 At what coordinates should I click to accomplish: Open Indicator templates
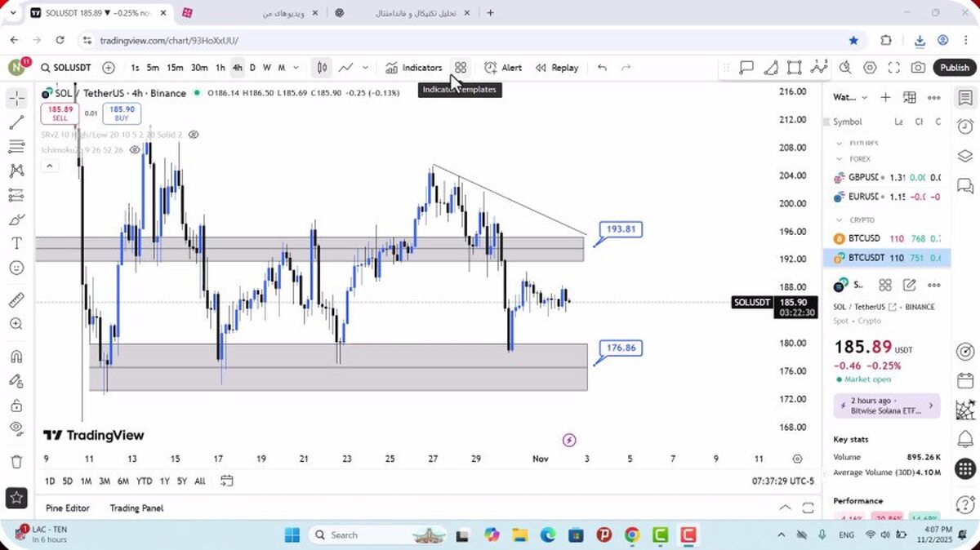click(x=461, y=68)
